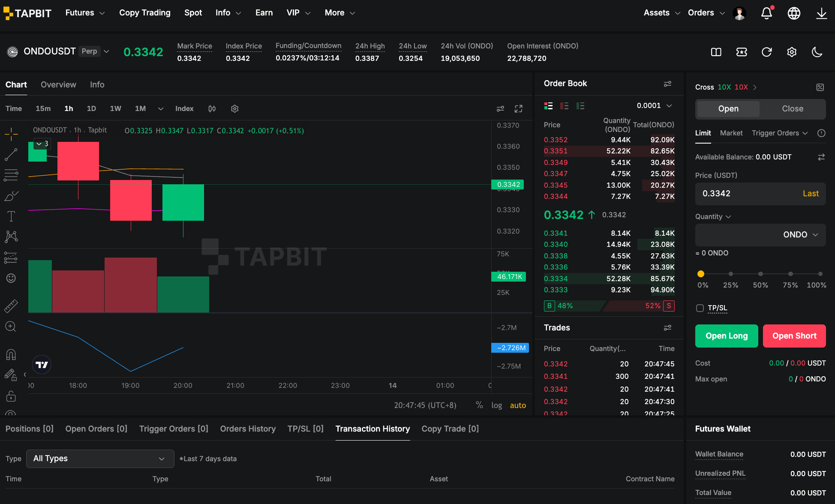
Task: Set quantity slider to 100% mark
Action: tap(820, 274)
